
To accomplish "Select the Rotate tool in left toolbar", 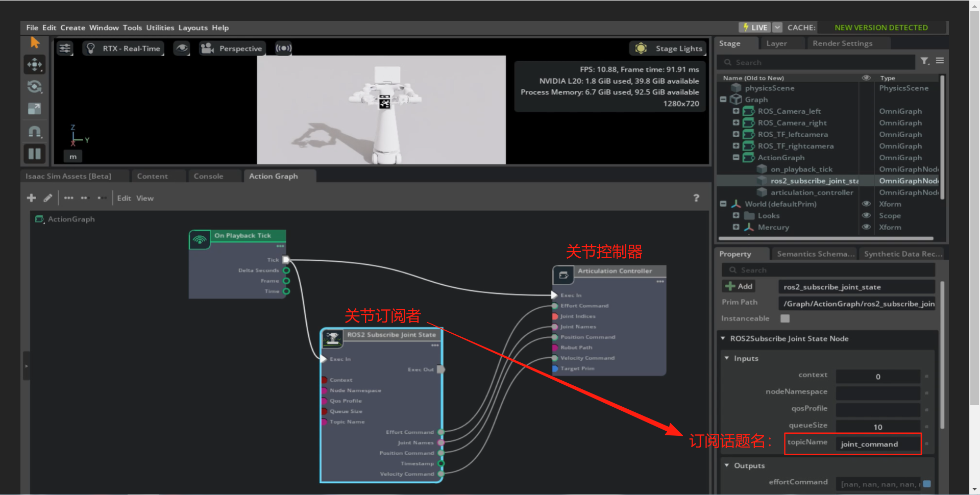I will coord(35,86).
